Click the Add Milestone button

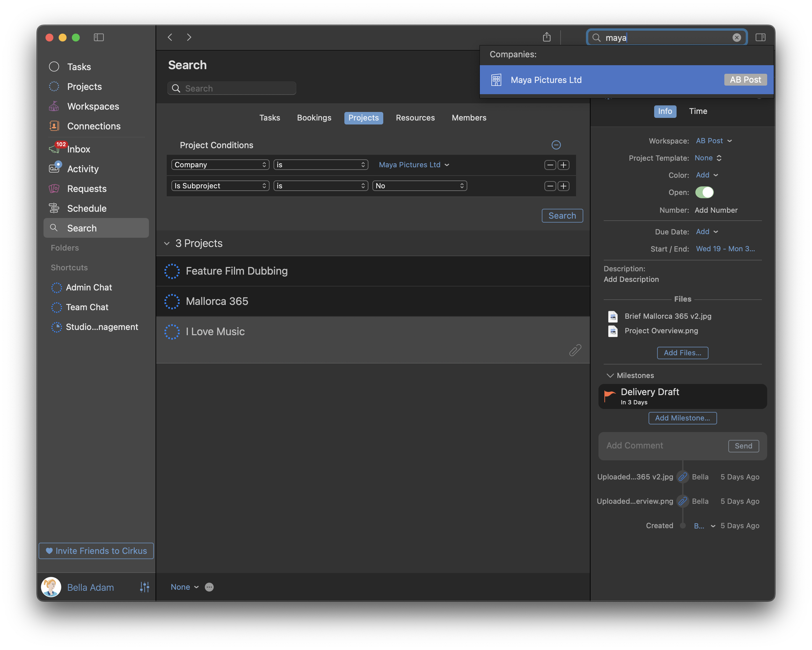pos(682,418)
